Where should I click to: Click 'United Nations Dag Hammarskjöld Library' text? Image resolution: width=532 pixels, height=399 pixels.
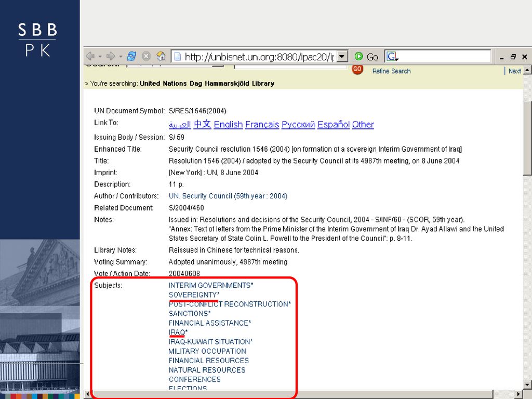pyautogui.click(x=207, y=84)
